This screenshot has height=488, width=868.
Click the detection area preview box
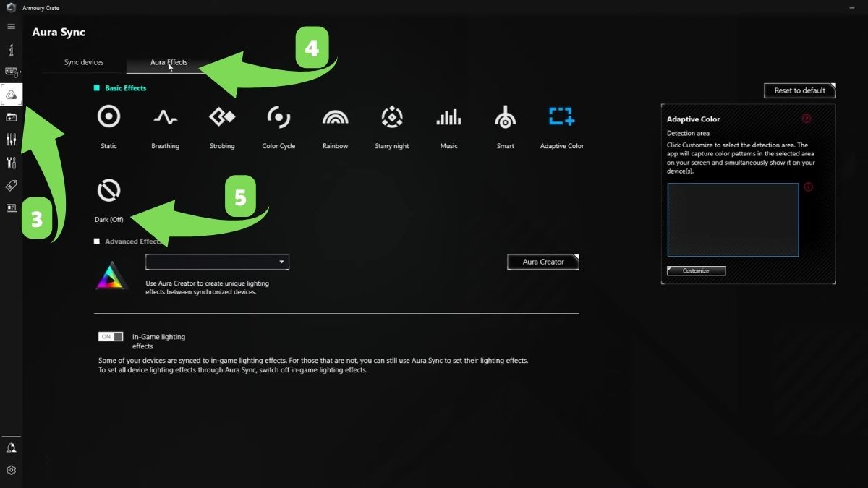pyautogui.click(x=733, y=220)
